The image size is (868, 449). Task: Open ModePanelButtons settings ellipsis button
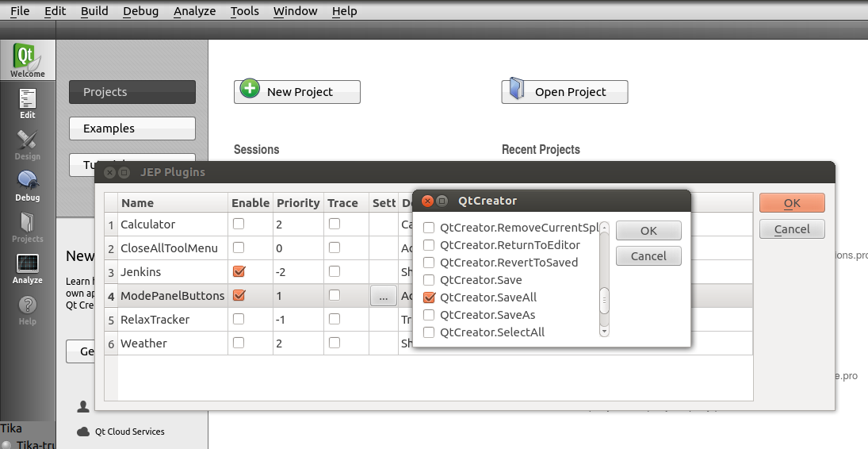383,296
